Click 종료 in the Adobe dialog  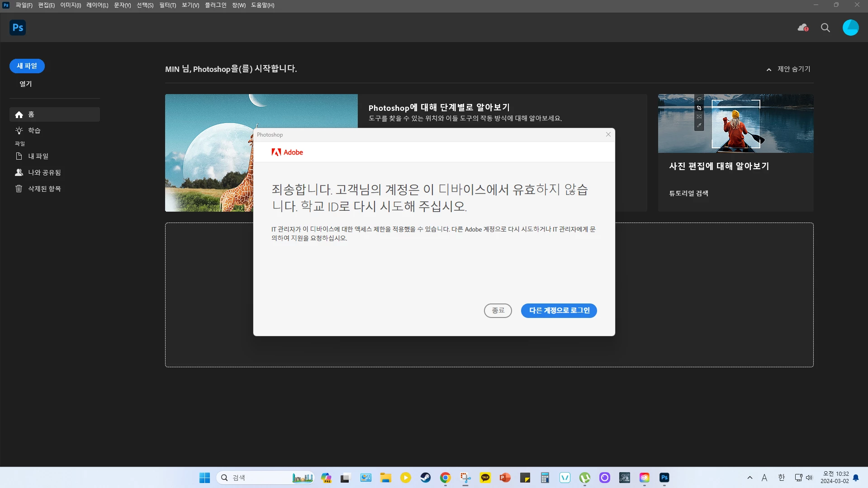point(498,311)
